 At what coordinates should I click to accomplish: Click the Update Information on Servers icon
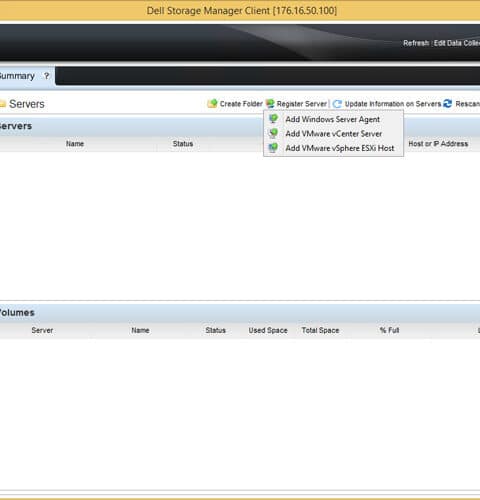coord(337,104)
